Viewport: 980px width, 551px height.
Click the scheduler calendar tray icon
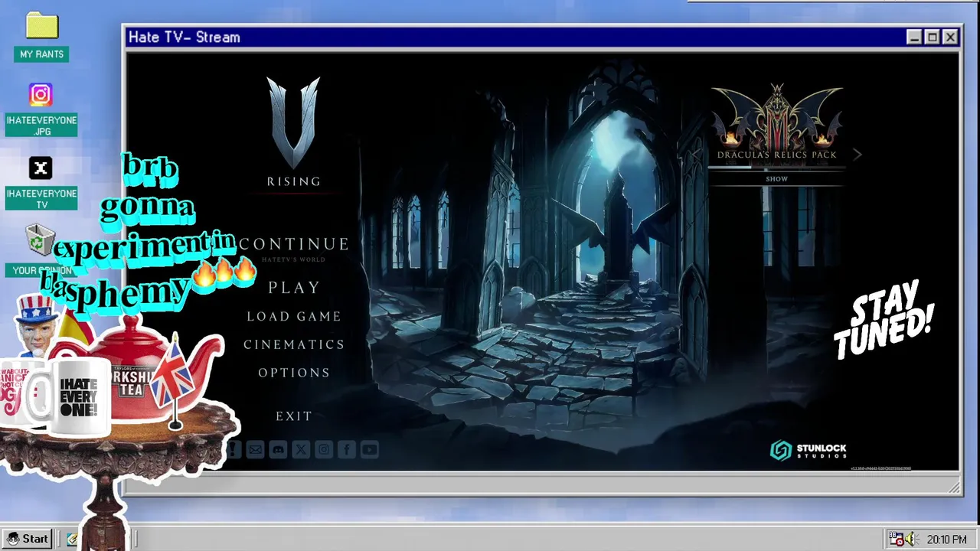895,540
